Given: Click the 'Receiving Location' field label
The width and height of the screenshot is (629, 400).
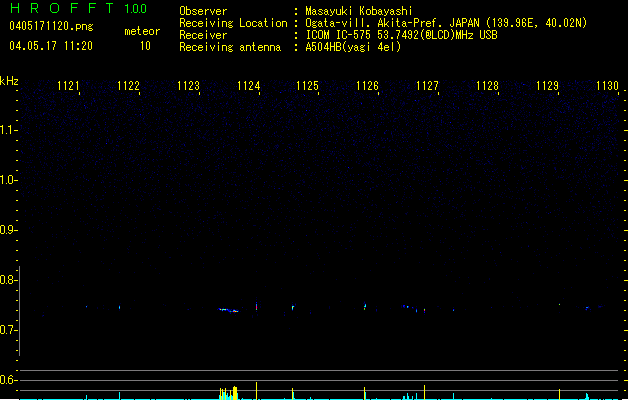Looking at the screenshot, I should click(233, 23).
